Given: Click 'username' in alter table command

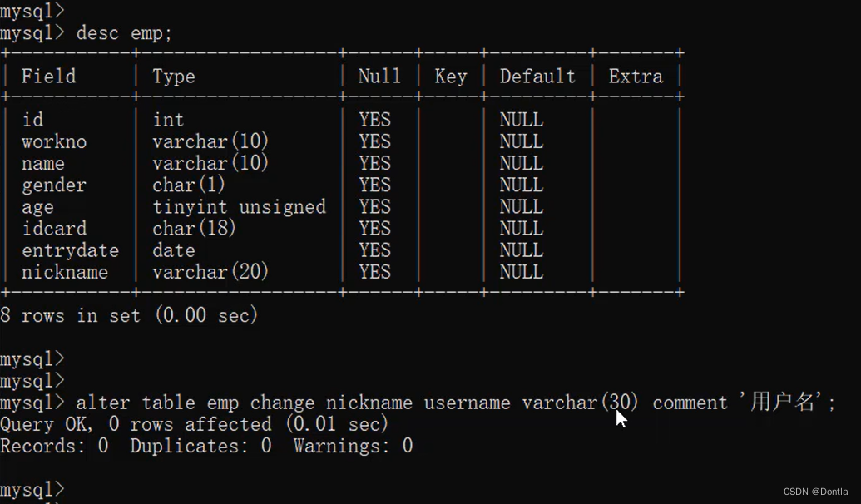Looking at the screenshot, I should (x=467, y=403).
